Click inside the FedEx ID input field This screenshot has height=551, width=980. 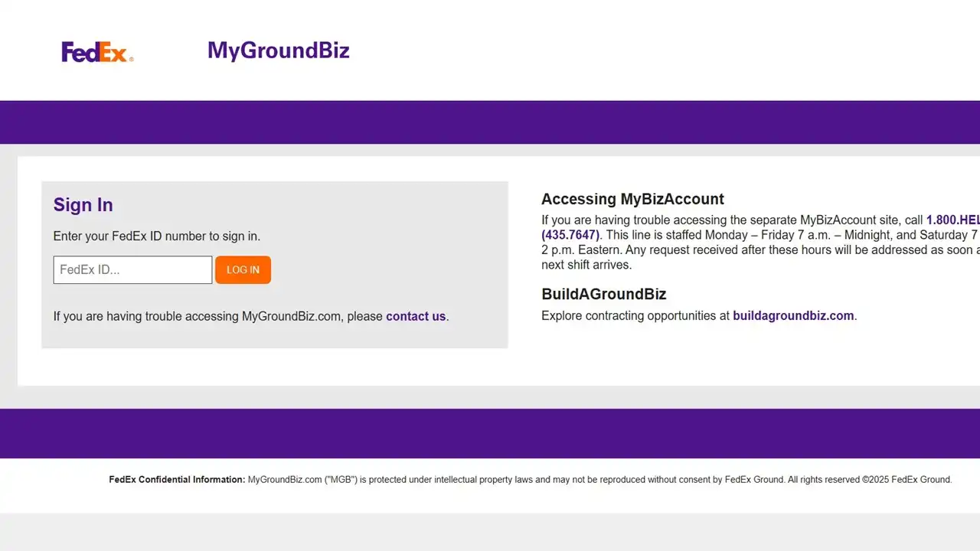pos(132,269)
